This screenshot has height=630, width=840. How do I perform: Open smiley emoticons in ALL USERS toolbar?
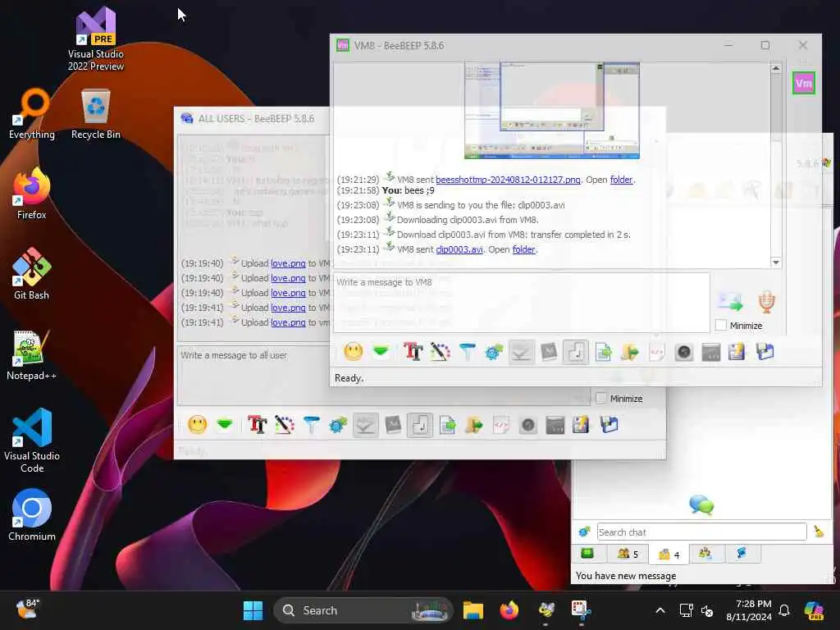point(197,425)
